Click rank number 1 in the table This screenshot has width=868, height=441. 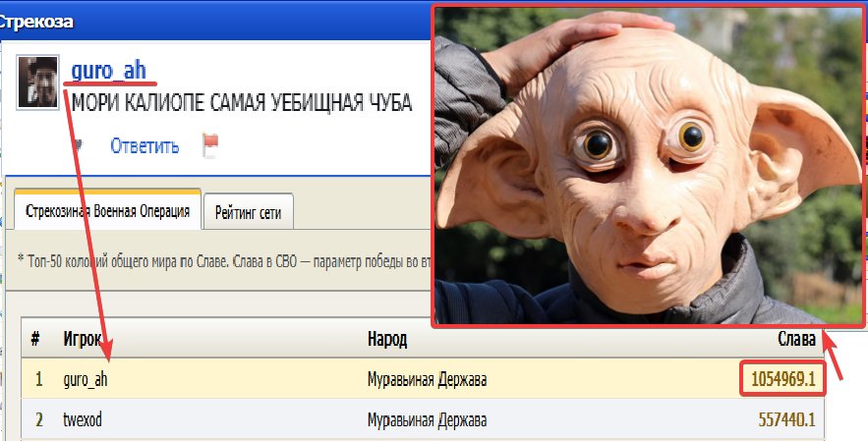[x=38, y=379]
